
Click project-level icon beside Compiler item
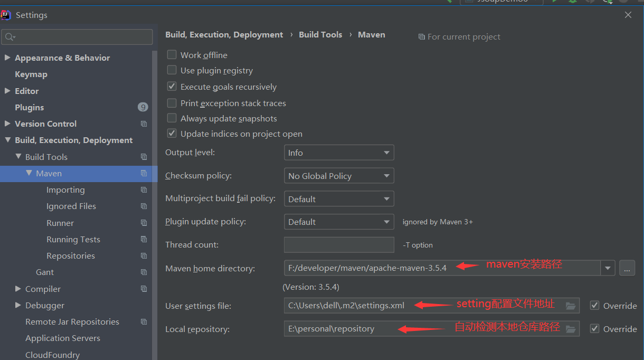coord(144,289)
